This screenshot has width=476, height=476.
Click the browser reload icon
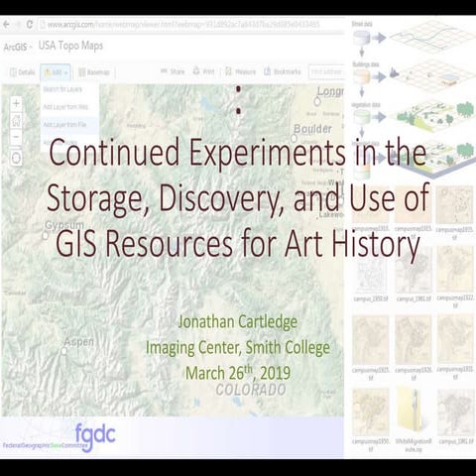(x=30, y=25)
